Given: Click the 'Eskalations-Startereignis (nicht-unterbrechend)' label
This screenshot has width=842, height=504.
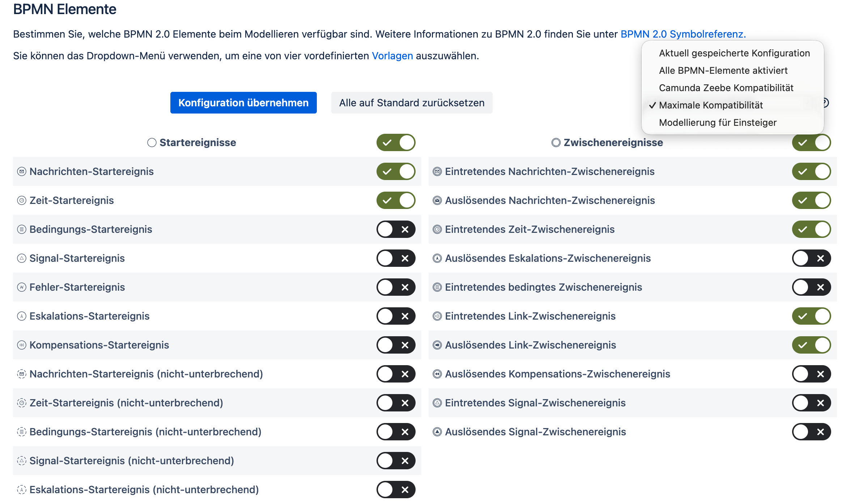Looking at the screenshot, I should [144, 490].
